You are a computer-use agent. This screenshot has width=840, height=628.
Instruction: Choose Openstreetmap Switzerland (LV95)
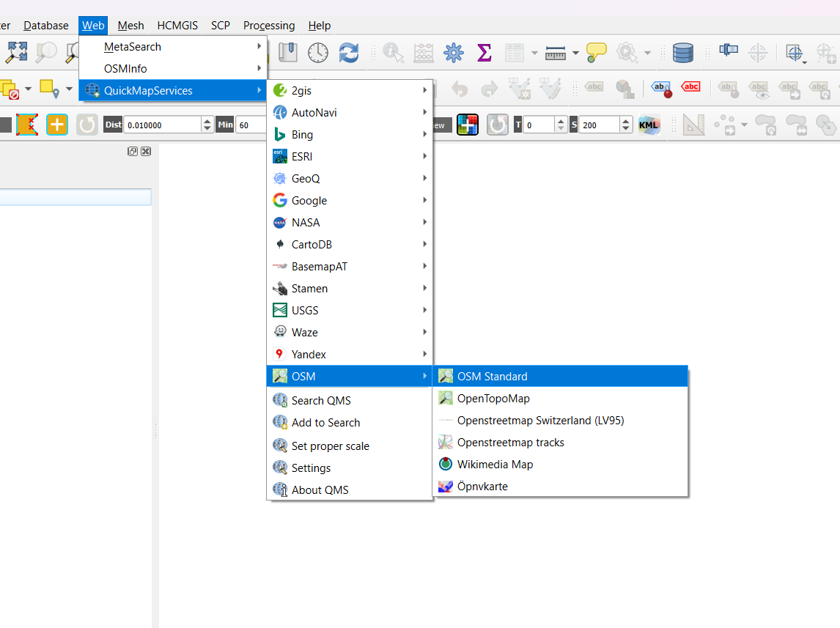point(560,421)
